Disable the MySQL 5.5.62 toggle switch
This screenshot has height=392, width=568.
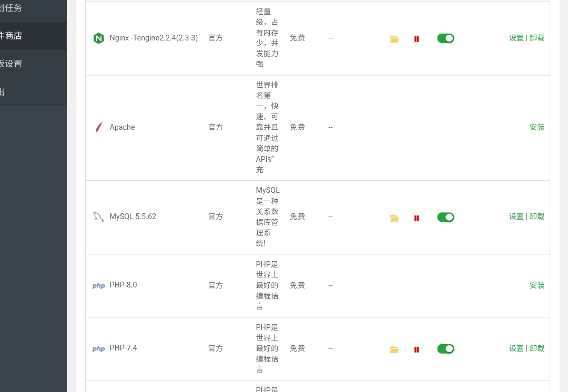tap(445, 217)
